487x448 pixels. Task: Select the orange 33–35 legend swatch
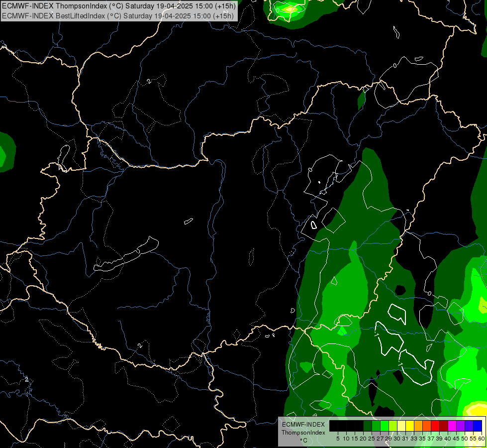tap(418, 426)
